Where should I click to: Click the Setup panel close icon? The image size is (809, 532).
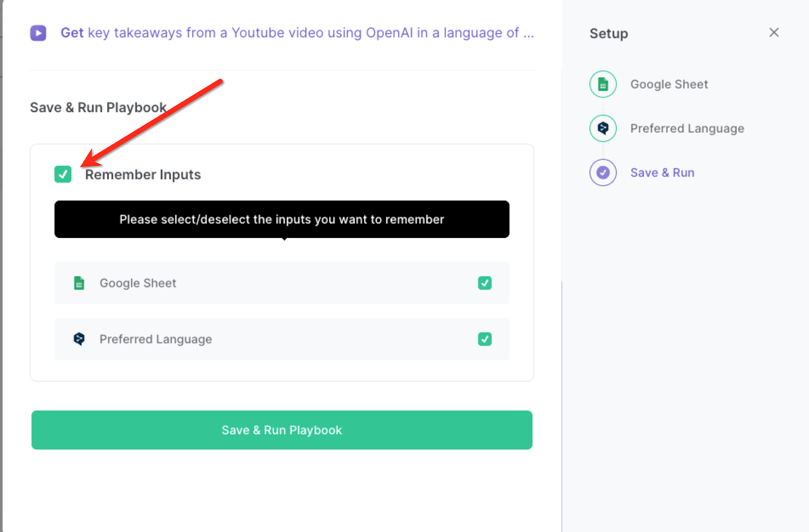point(774,32)
